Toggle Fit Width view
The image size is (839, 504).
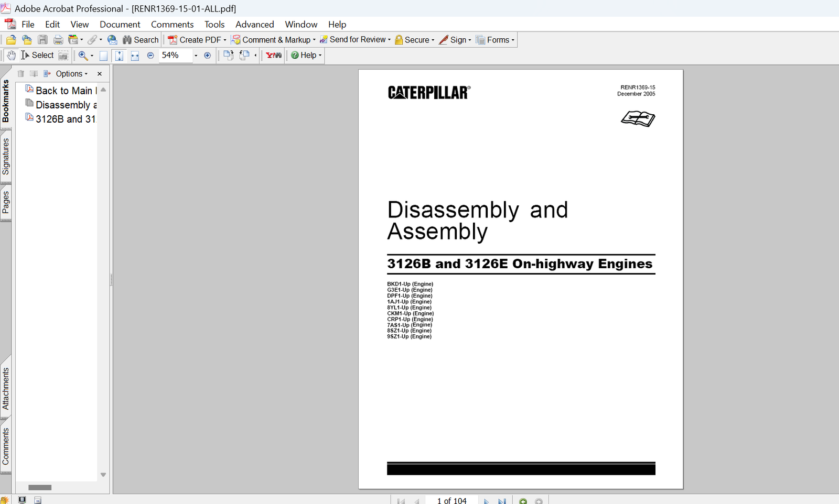coord(135,56)
